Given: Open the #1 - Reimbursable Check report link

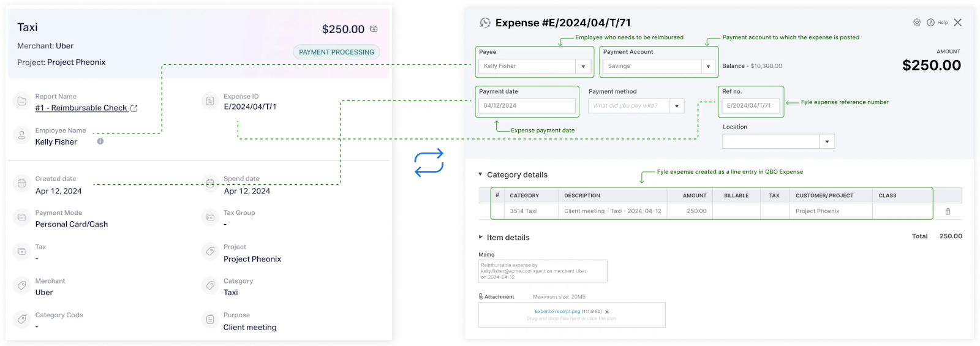Looking at the screenshot, I should (81, 108).
